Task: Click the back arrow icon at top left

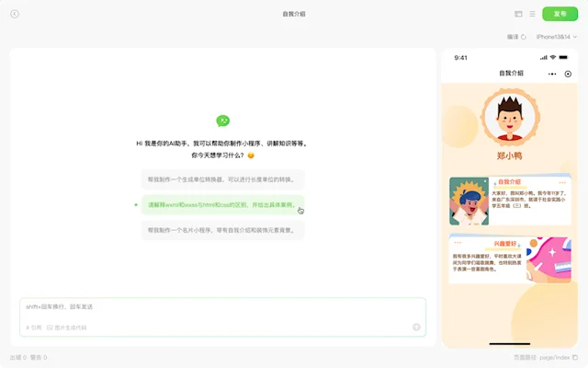Action: click(15, 14)
